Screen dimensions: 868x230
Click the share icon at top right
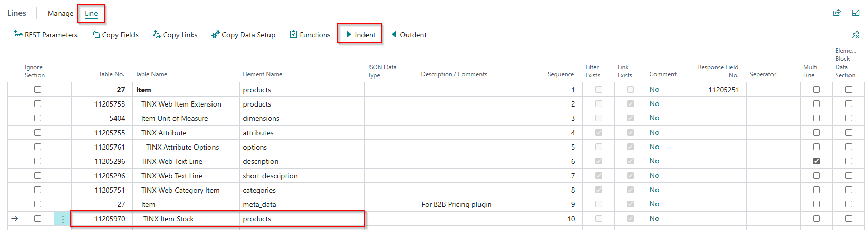point(837,13)
